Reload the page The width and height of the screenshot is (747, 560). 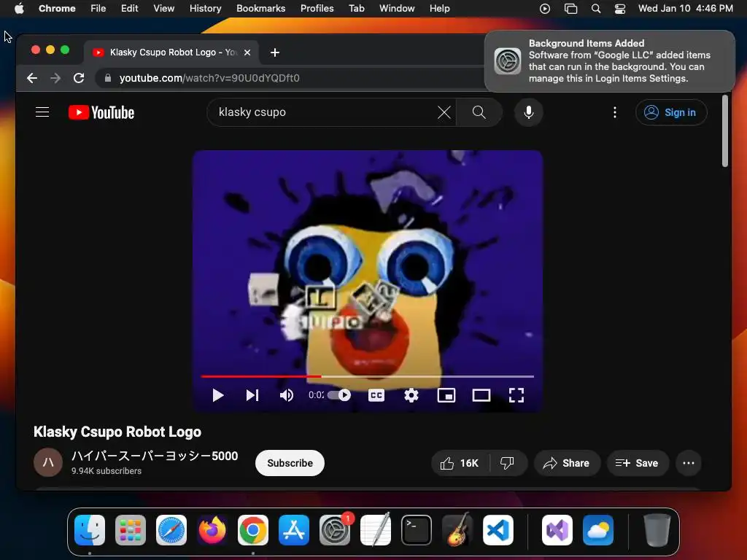[79, 78]
